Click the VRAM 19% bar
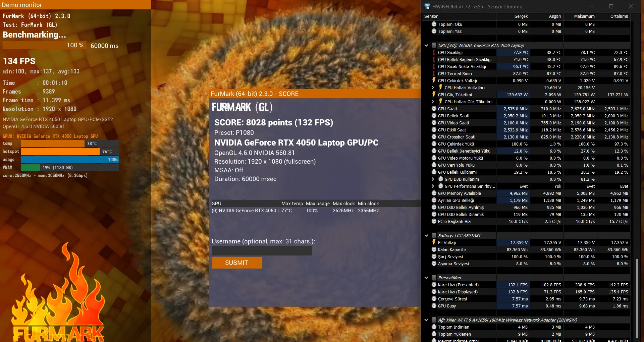Screen dimensions: 644x342 pos(70,168)
